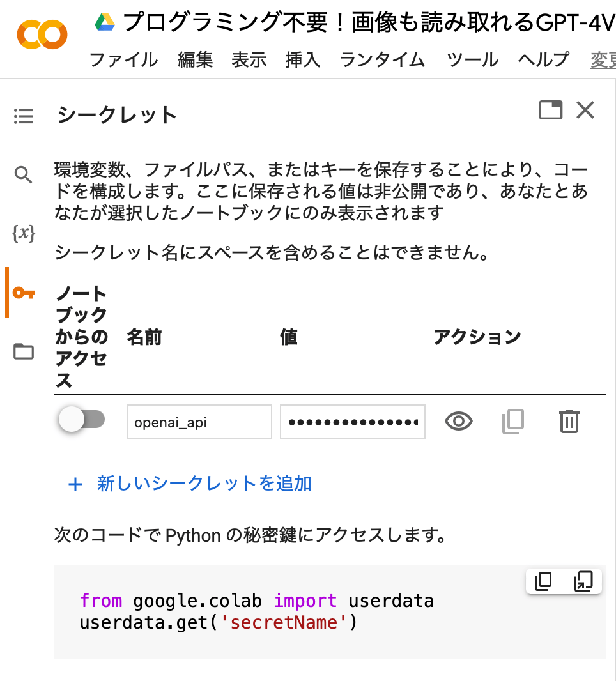The width and height of the screenshot is (616, 681).
Task: Select the Secrets key icon in sidebar
Action: tap(24, 293)
